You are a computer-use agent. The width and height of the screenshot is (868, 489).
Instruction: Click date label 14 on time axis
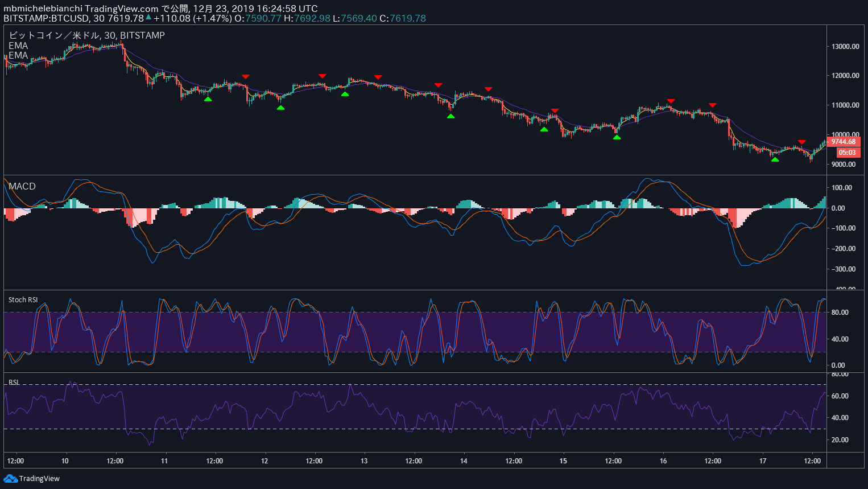click(464, 461)
